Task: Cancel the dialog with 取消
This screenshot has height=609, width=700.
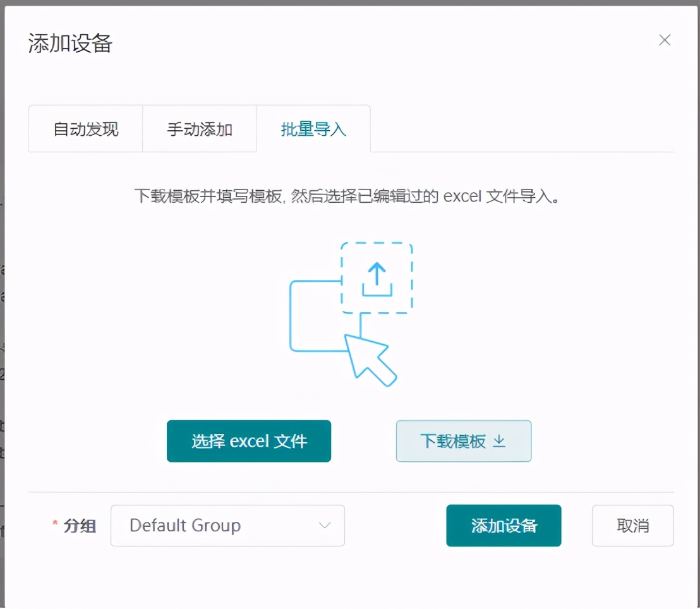Action: (x=632, y=525)
